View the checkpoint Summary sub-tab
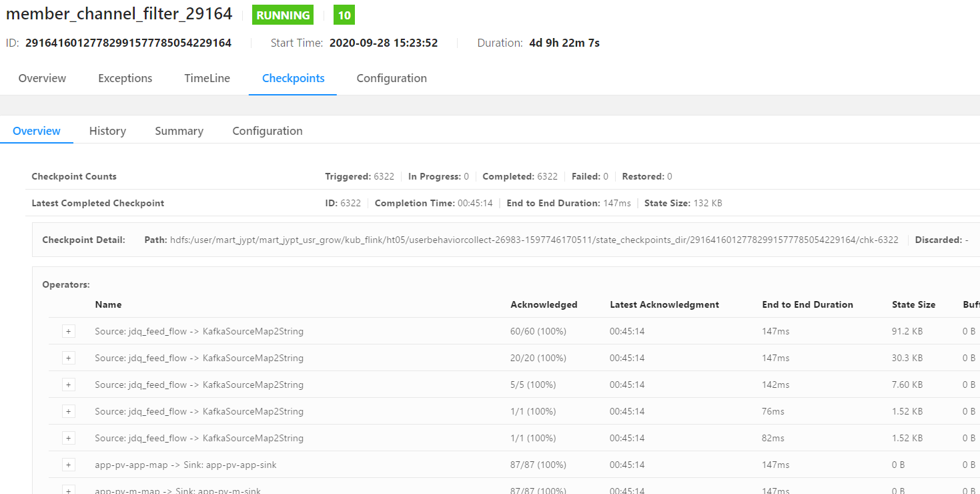Screen dimensions: 980x494 pyautogui.click(x=179, y=131)
